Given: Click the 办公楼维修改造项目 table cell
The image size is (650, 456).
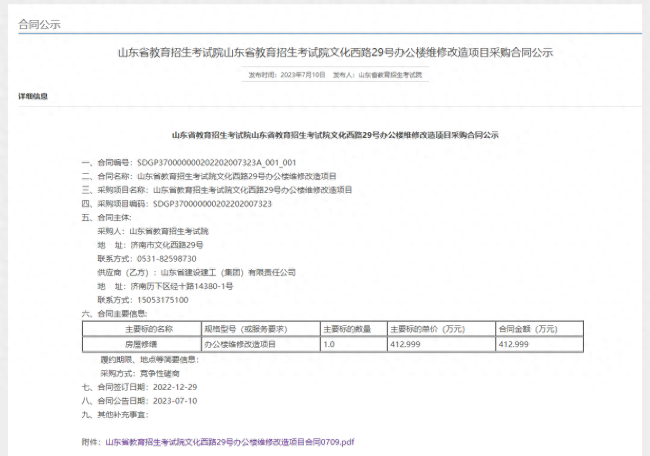Looking at the screenshot, I should tap(241, 343).
